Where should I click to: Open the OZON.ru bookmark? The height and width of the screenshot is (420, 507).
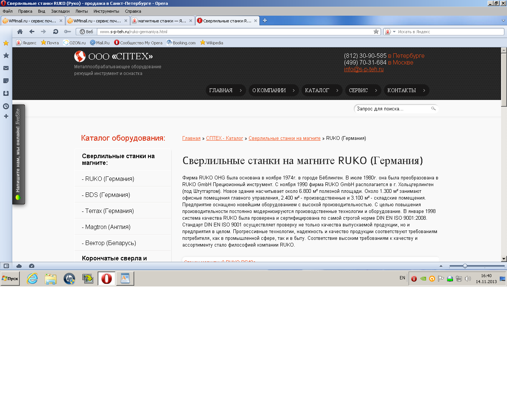pos(75,43)
